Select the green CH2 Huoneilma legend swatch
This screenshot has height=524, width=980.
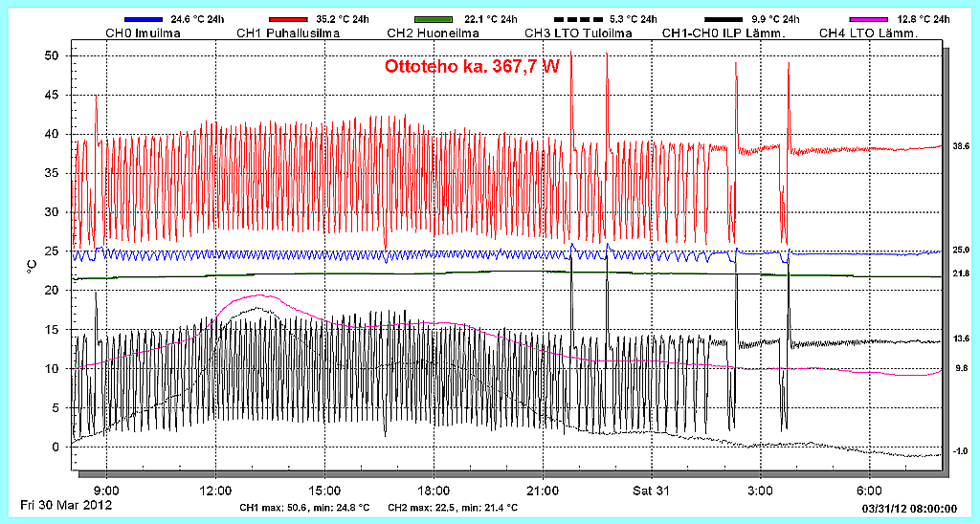point(434,19)
